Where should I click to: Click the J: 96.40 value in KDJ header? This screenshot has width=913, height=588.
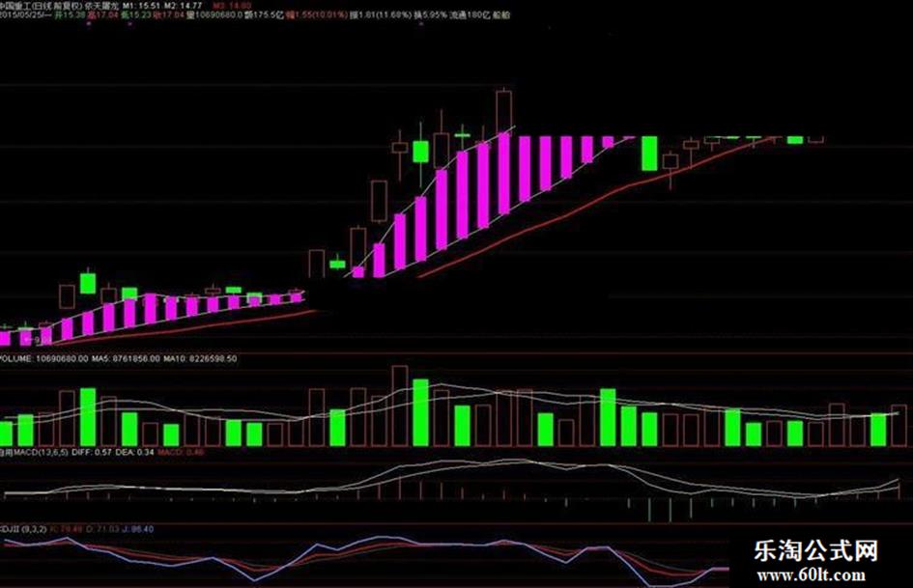(138, 529)
